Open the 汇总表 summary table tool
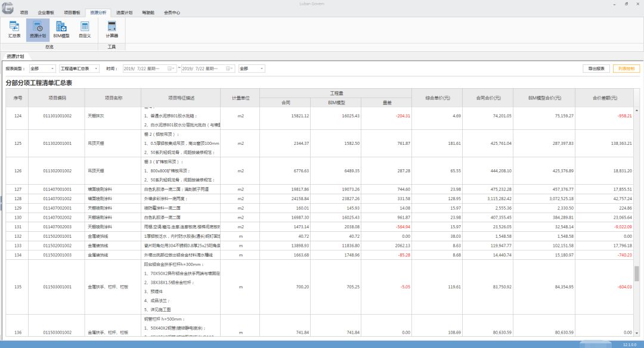 click(x=14, y=30)
